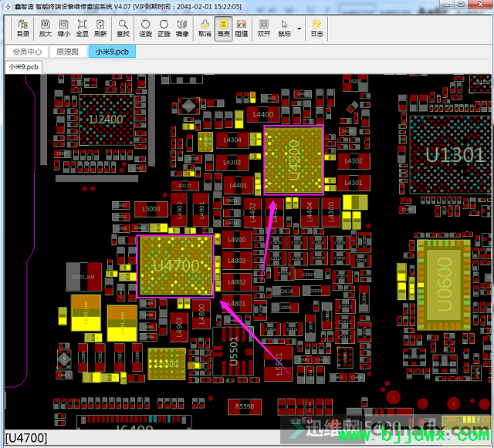Select the 小米9.pcb document sub-tab
494x448 pixels.
click(23, 67)
